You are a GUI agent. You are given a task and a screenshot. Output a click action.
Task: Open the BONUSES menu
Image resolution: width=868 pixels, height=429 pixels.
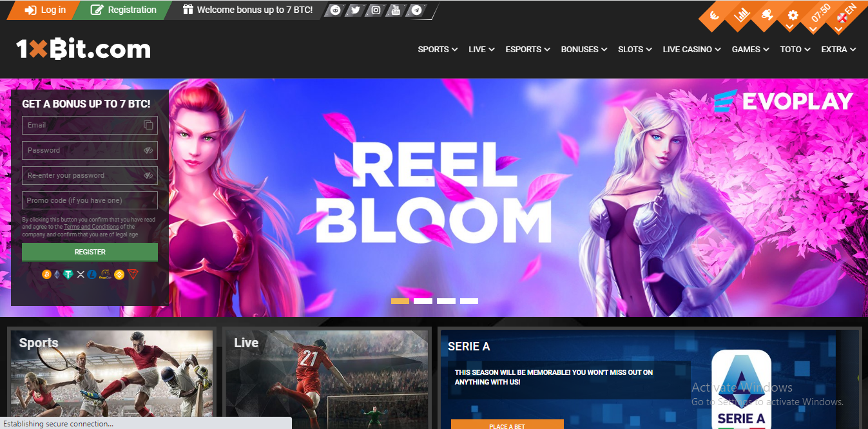[584, 50]
